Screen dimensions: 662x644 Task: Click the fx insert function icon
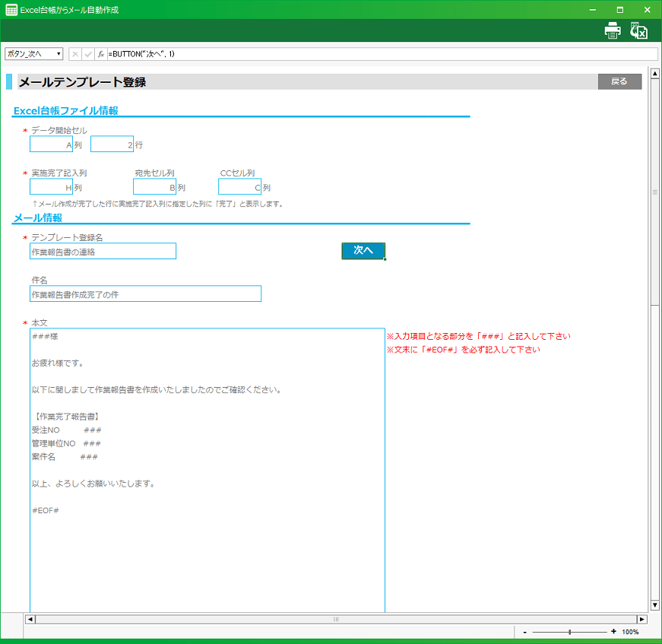tap(101, 54)
